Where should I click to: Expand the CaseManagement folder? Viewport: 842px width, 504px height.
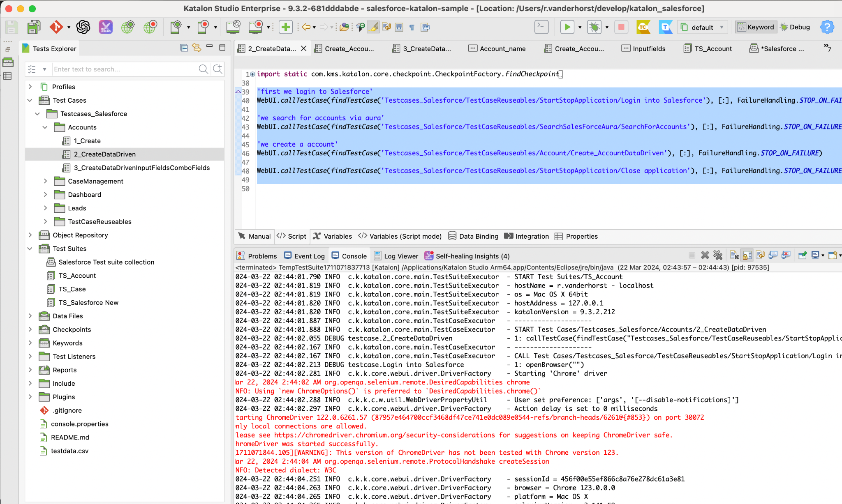click(x=45, y=181)
